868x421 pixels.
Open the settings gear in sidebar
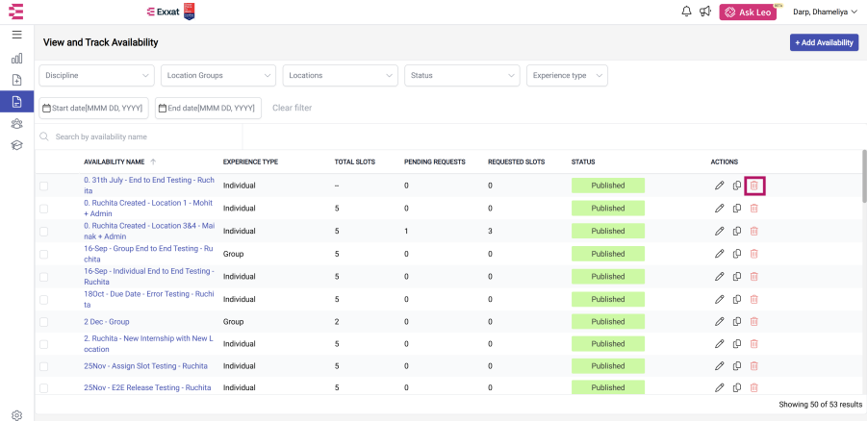[x=16, y=415]
